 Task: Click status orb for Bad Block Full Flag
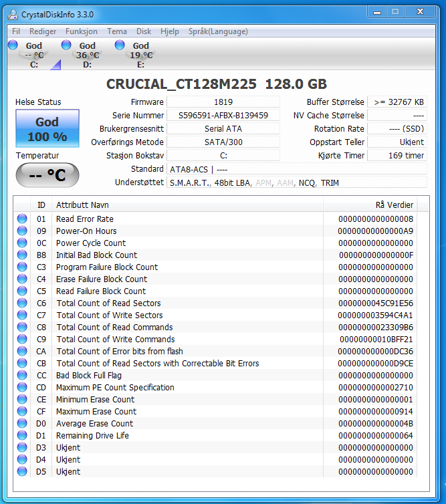point(22,375)
